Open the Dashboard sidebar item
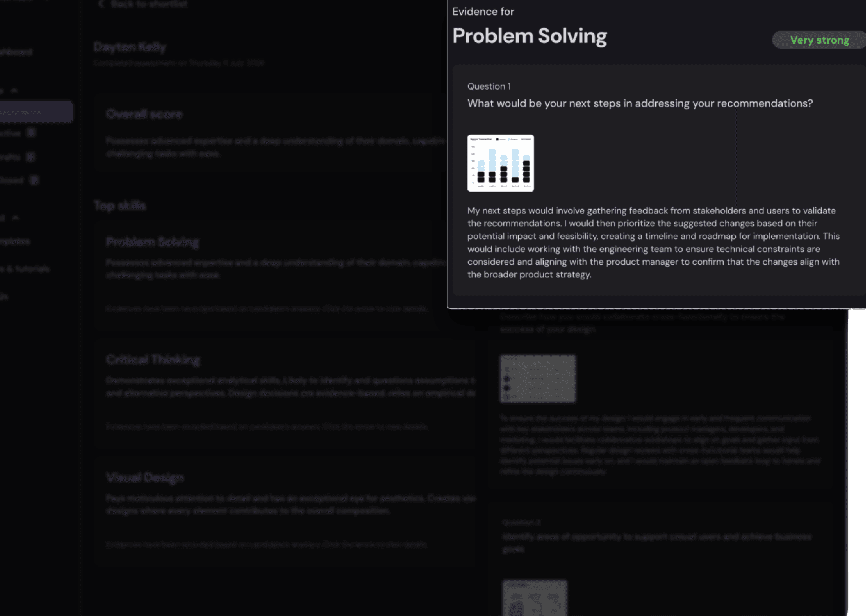Viewport: 866px width, 616px height. [x=16, y=52]
